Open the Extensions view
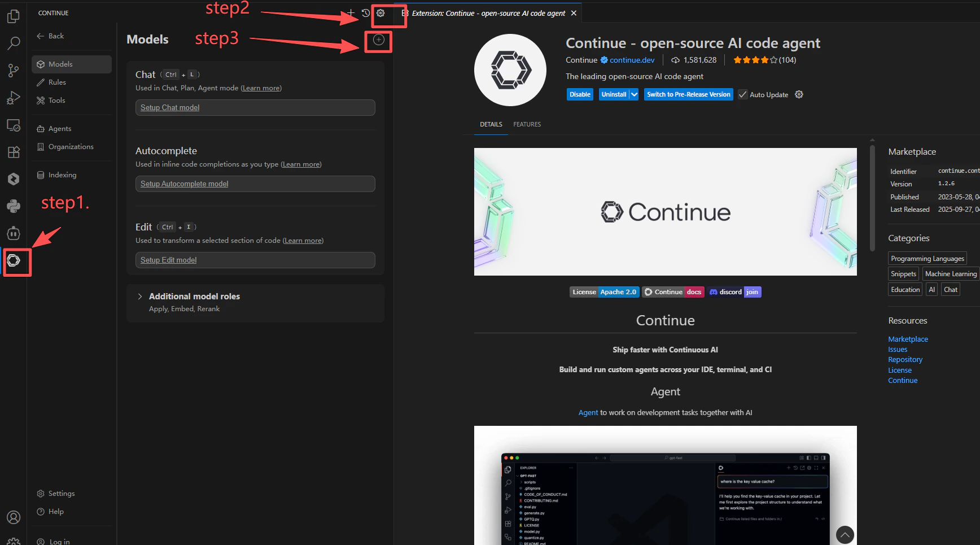This screenshot has height=545, width=980. tap(14, 152)
